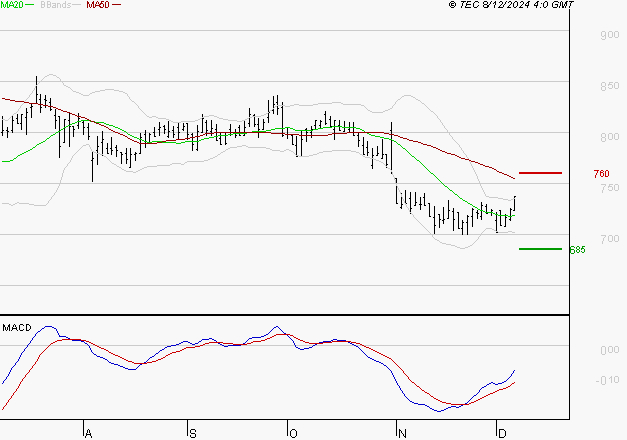
Task: Click the 'N' month marker on time axis
Action: tap(399, 433)
